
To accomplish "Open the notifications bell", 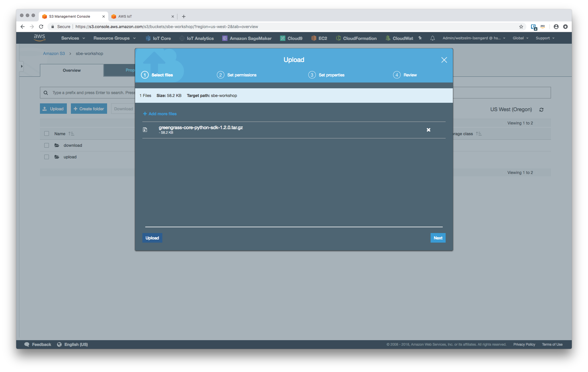I will click(x=433, y=38).
